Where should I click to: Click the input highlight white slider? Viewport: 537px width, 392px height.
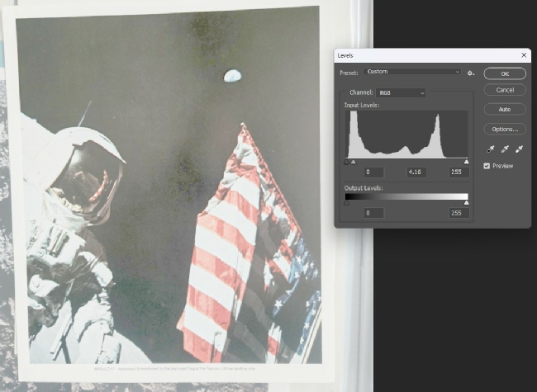(x=466, y=162)
